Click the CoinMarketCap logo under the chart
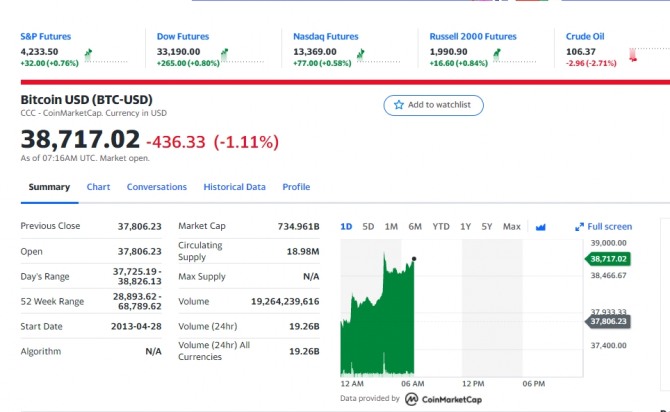Screen dimensions: 670x412 click(x=411, y=398)
